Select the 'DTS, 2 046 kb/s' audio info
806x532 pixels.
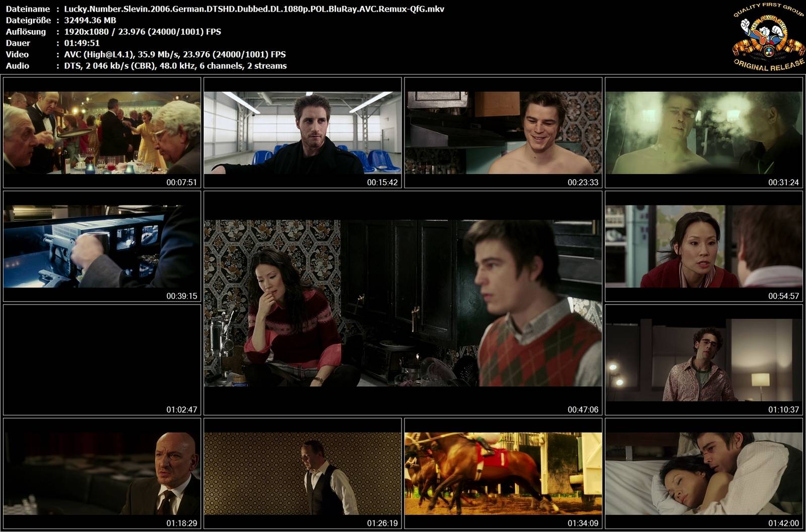click(x=175, y=66)
